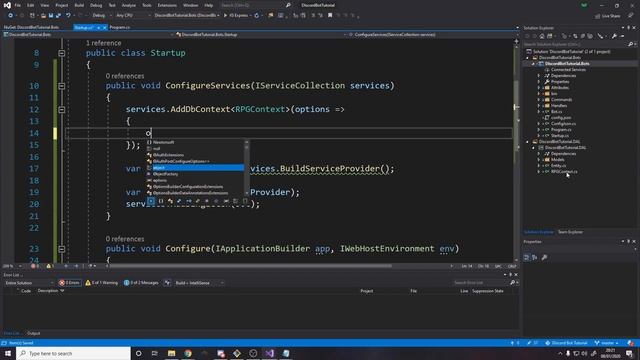Select Connected Services node

[x=568, y=69]
